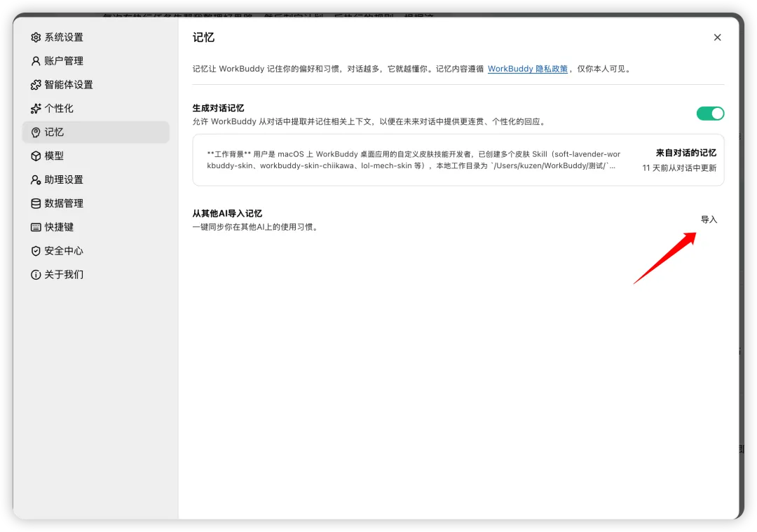Screen dimensions: 757x532
Task: Select 记忆 in the sidebar
Action: tap(95, 132)
